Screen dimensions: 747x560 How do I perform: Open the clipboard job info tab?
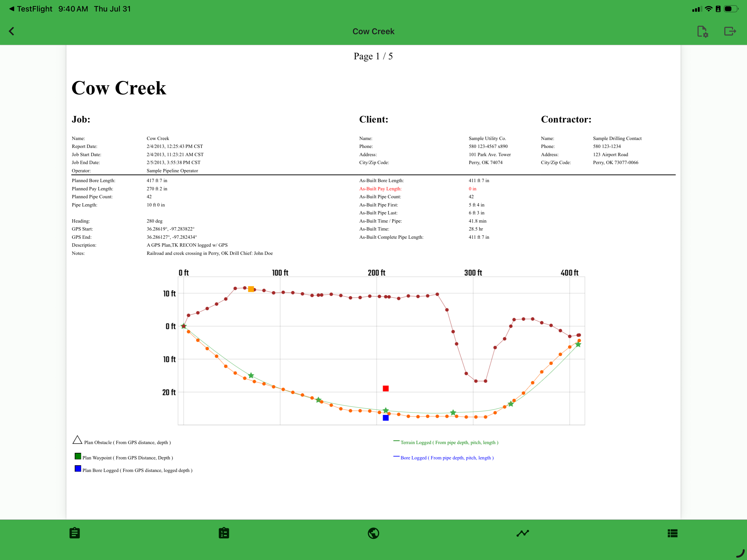(75, 533)
